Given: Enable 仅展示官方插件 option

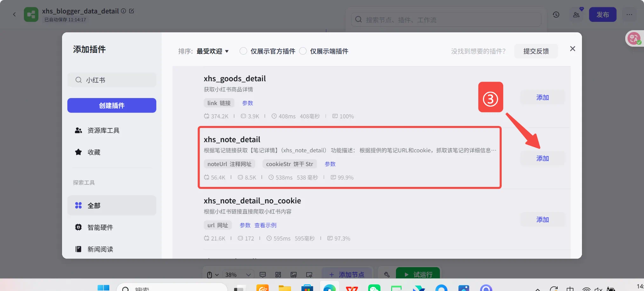Looking at the screenshot, I should tap(243, 51).
